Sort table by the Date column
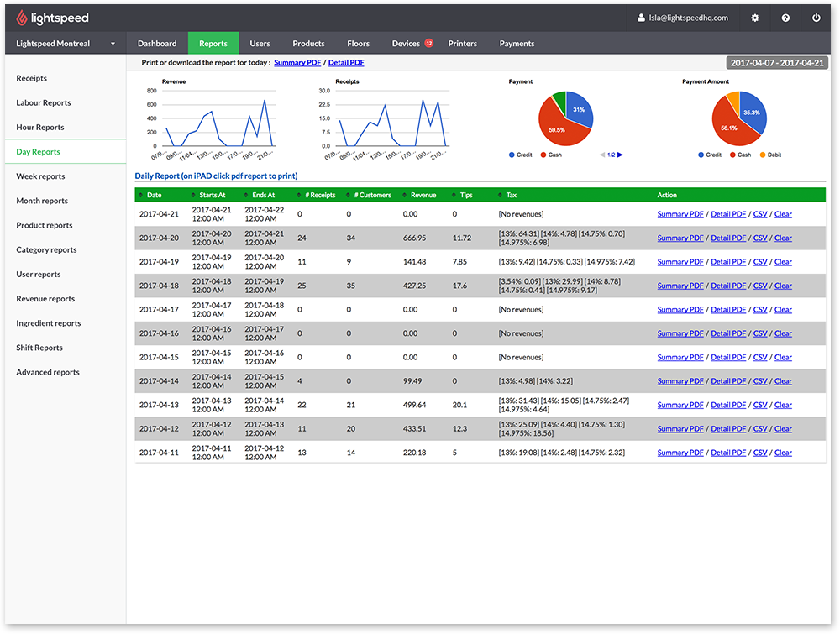This screenshot has height=634, width=840. click(155, 195)
